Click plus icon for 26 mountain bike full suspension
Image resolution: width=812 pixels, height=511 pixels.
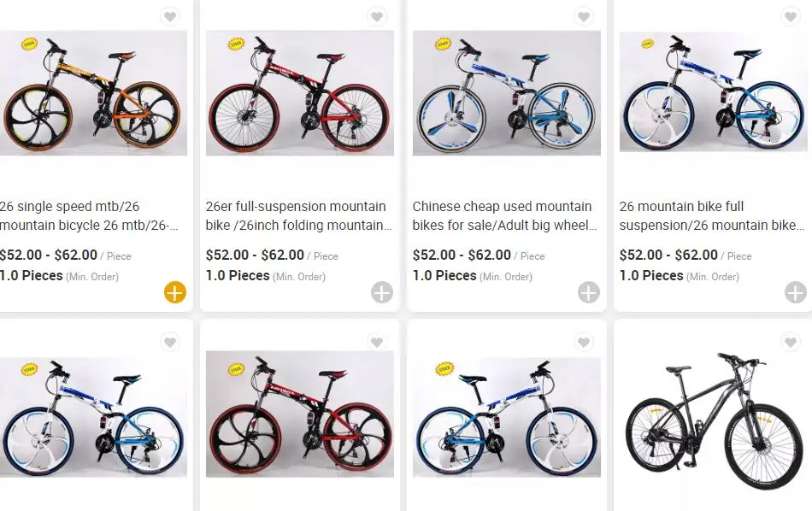tap(796, 293)
